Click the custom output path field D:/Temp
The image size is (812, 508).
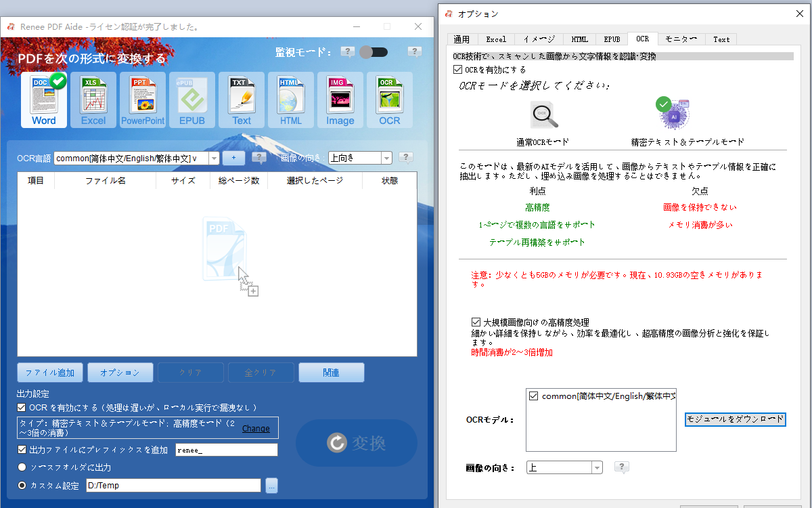(x=173, y=486)
